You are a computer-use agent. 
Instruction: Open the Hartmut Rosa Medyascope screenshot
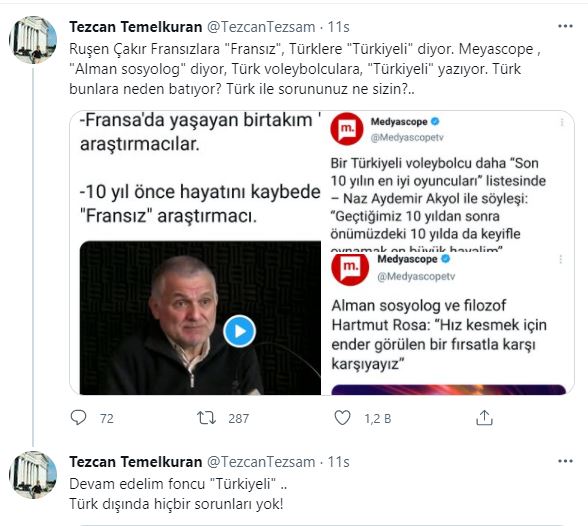(x=448, y=324)
